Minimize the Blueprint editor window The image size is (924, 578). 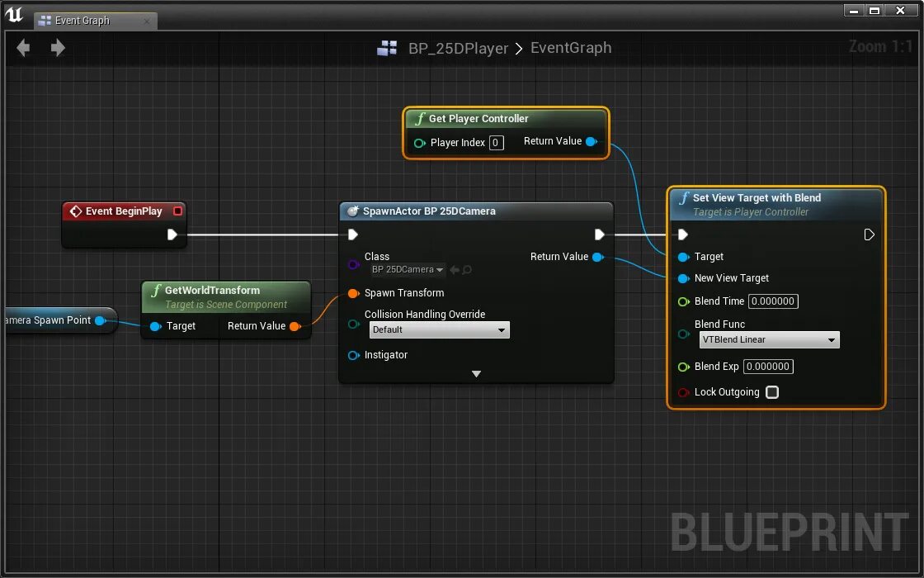(853, 10)
